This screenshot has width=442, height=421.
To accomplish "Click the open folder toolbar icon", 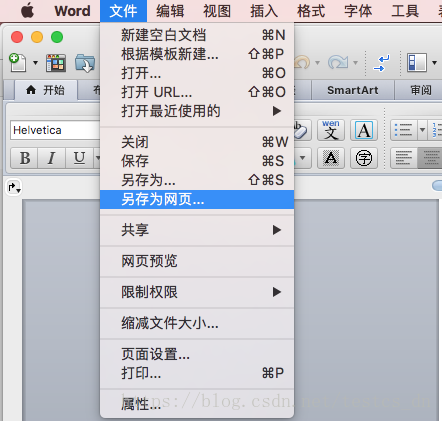I will pyautogui.click(x=85, y=63).
